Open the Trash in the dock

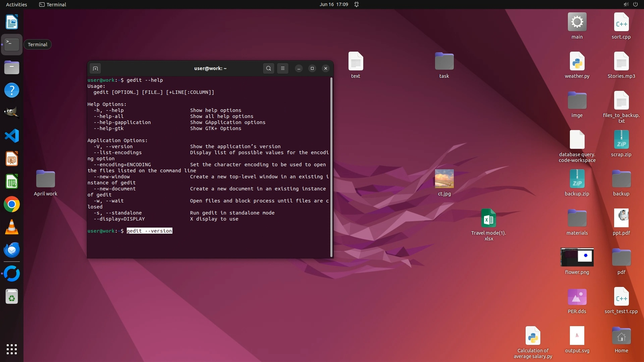pos(12,297)
